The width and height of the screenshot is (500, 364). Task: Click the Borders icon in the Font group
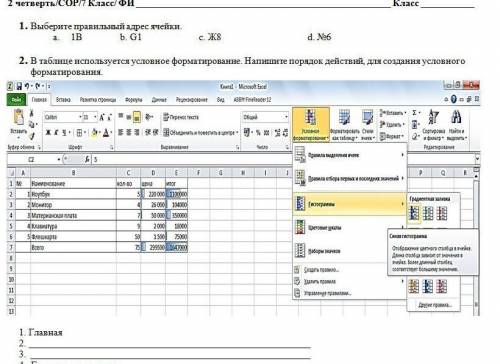click(x=79, y=133)
